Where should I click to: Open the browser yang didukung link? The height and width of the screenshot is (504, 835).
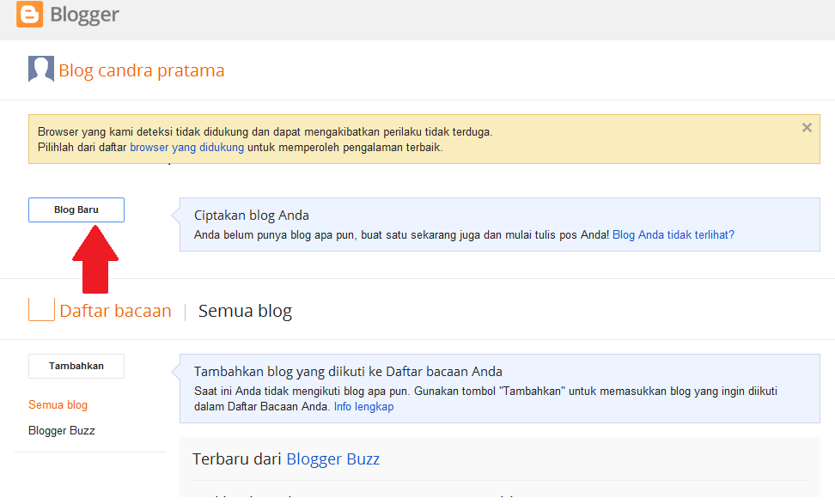click(187, 148)
